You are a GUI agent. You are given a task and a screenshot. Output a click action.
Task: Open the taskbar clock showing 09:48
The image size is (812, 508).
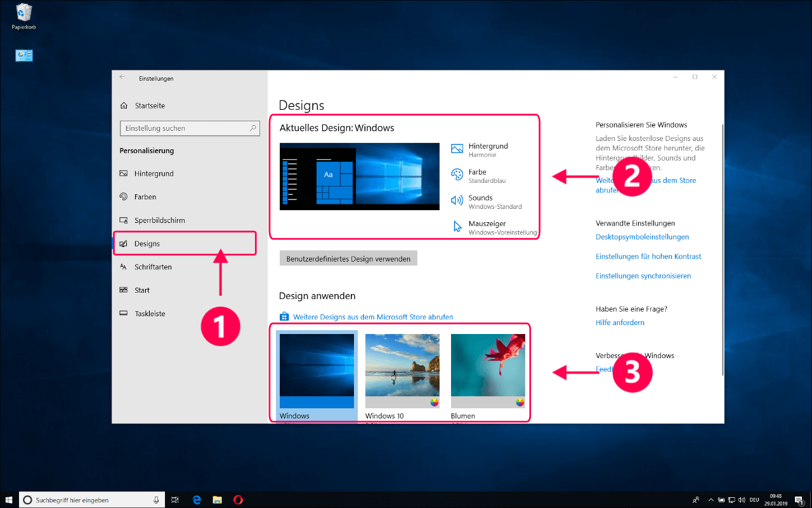[775, 500]
